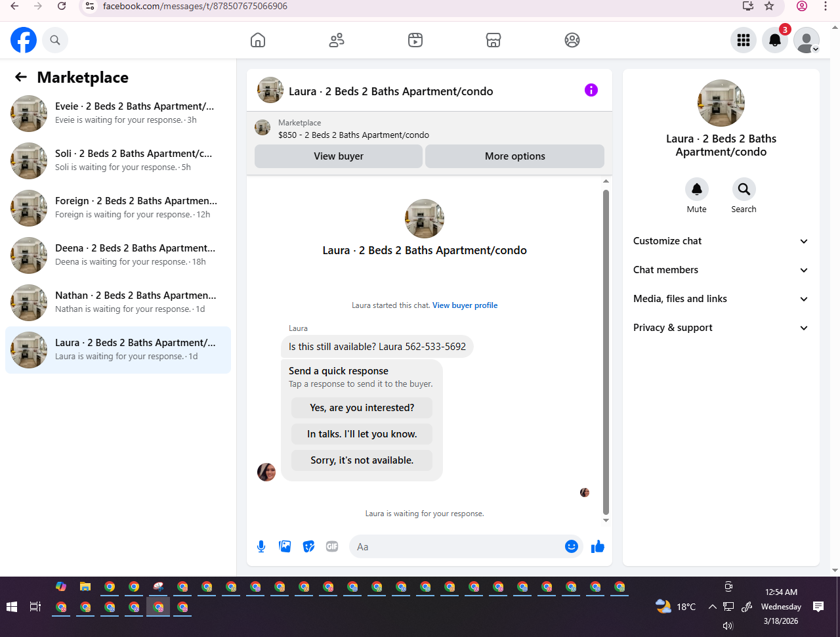840x637 pixels.
Task: Open the notifications bell with 3 badge
Action: tap(775, 40)
